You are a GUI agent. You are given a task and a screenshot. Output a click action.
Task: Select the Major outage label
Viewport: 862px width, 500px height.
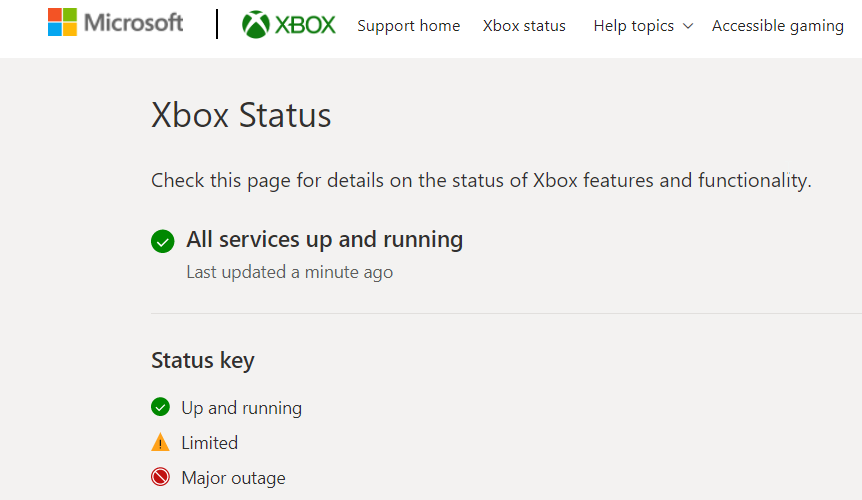pos(234,477)
